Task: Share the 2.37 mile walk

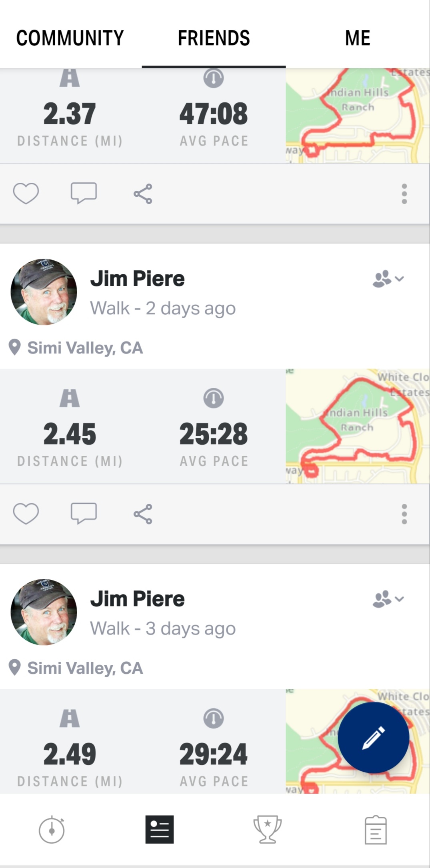Action: pos(143,194)
